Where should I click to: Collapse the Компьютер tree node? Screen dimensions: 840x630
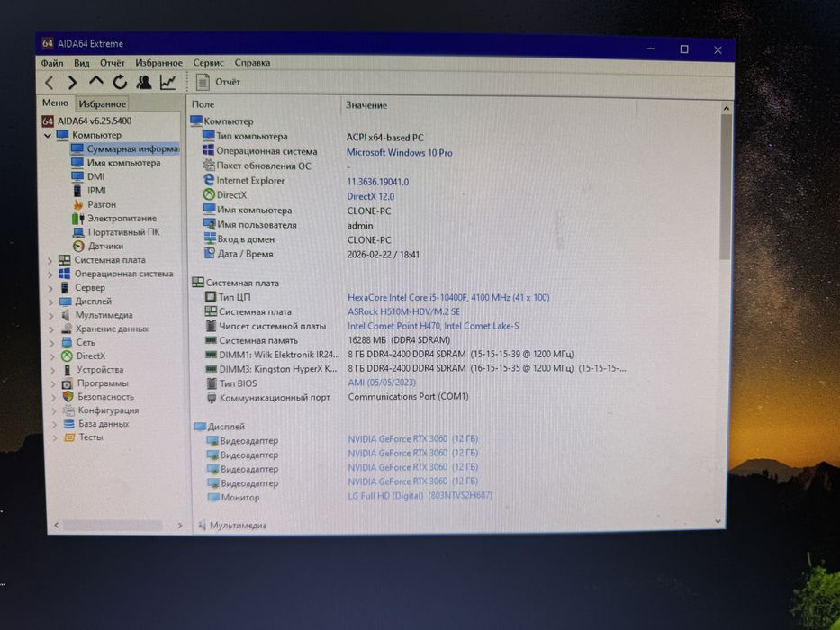(48, 135)
